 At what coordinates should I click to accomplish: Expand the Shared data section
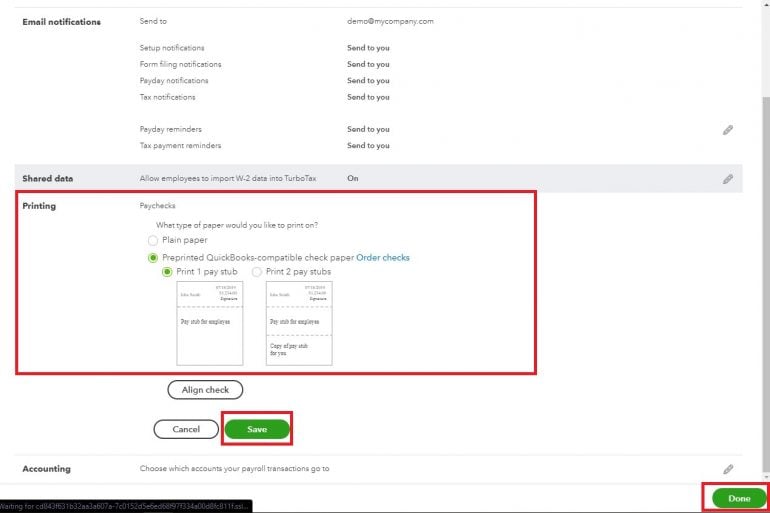tap(48, 179)
